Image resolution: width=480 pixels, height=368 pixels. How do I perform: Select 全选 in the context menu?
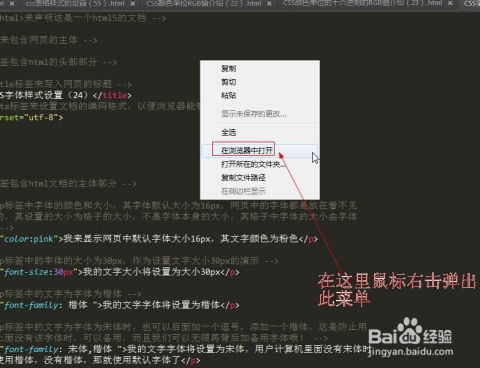click(260, 132)
